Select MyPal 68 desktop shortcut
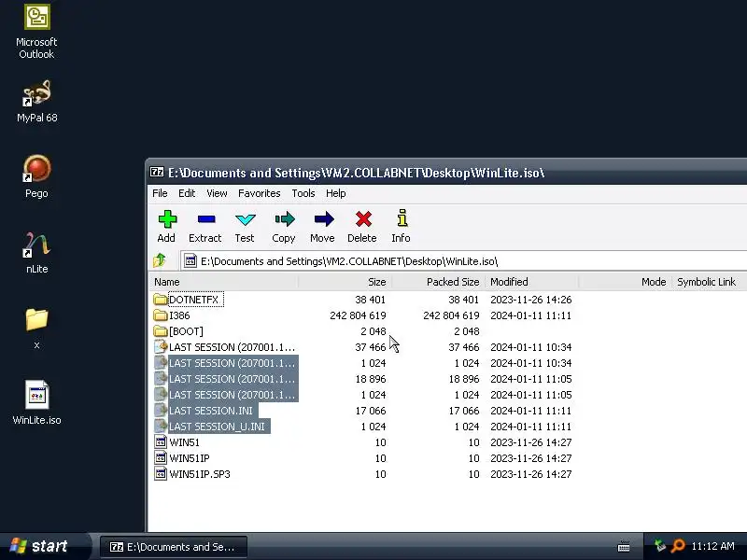Viewport: 747px width, 560px height. [36, 103]
